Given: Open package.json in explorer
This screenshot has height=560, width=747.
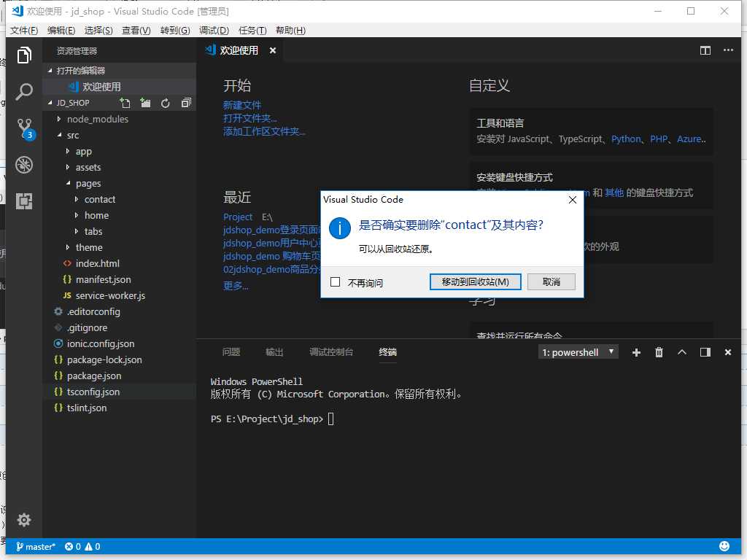Looking at the screenshot, I should tap(94, 376).
